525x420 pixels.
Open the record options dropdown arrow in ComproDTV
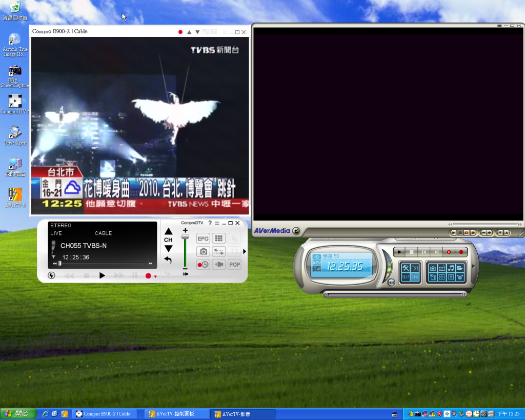pos(155,276)
